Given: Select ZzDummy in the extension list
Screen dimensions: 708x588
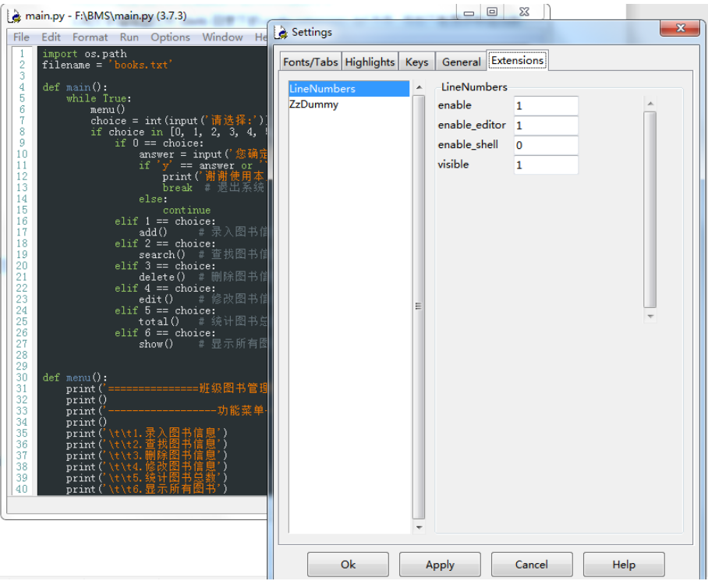Looking at the screenshot, I should tap(349, 104).
